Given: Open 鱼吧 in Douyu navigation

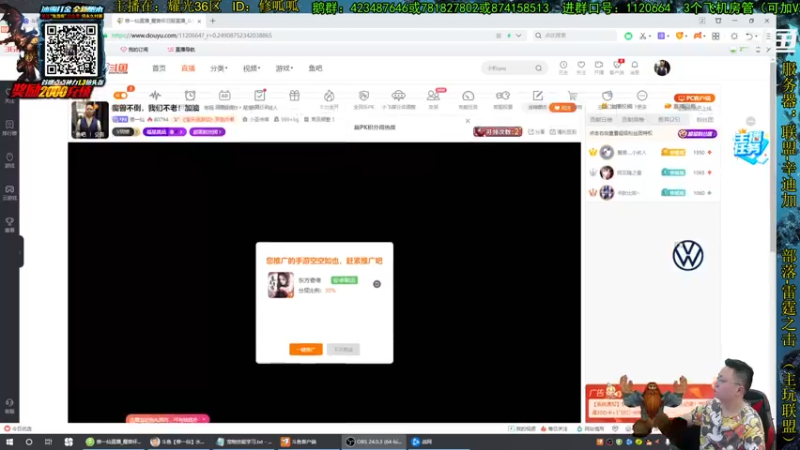Looking at the screenshot, I should [315, 68].
